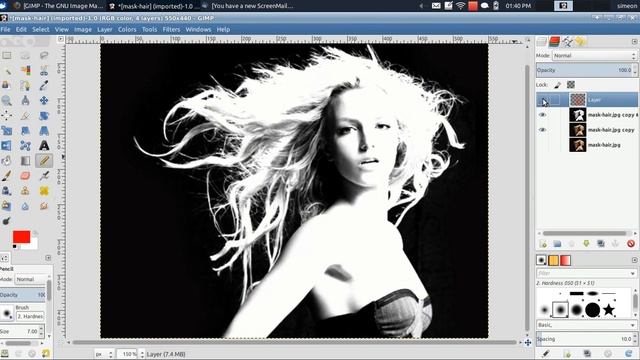Open the Windows menu
Image resolution: width=640 pixels, height=360 pixels.
tap(198, 29)
